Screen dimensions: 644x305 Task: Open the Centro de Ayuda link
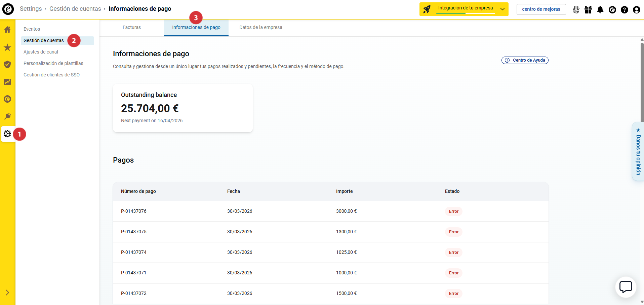click(x=525, y=60)
